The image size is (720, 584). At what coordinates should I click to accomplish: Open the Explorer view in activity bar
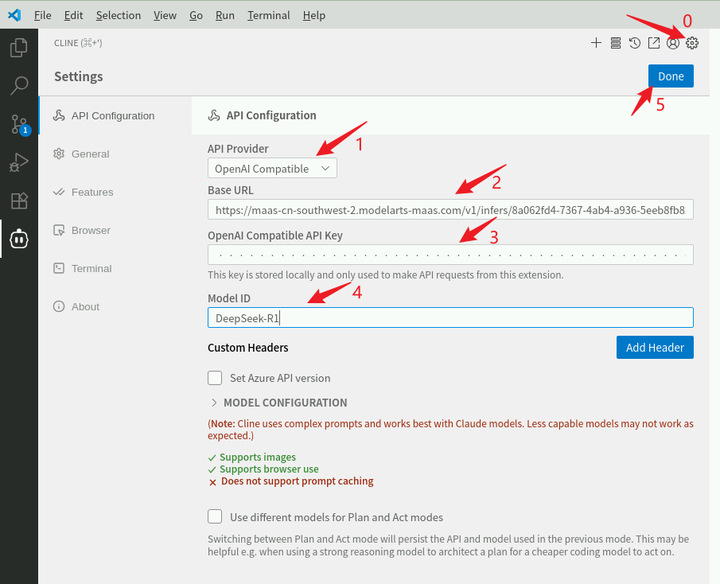(x=19, y=48)
